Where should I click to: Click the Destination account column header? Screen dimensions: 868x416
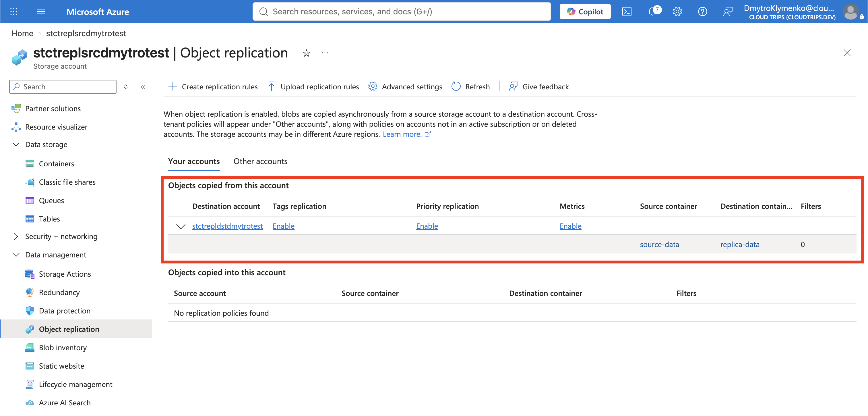tap(226, 206)
